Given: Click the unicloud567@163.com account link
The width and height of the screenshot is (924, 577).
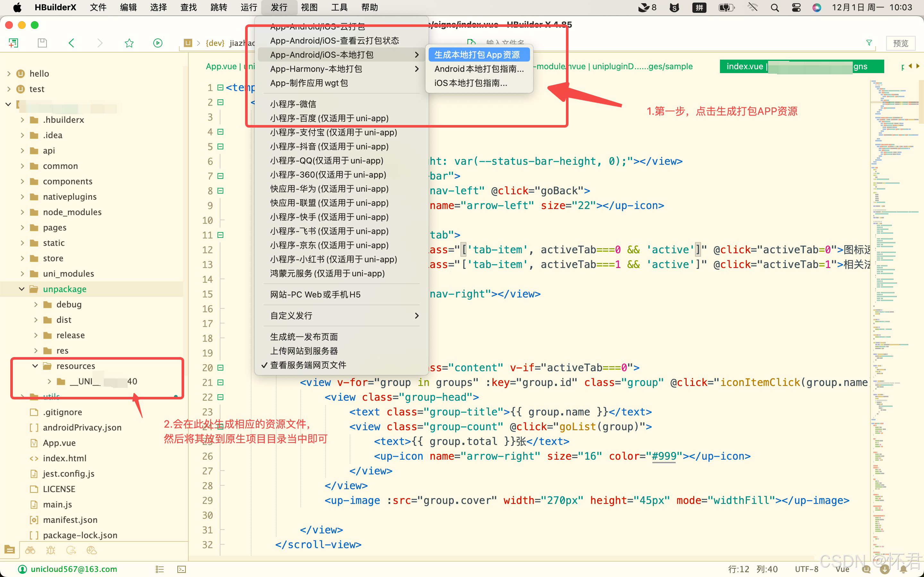Looking at the screenshot, I should [74, 569].
